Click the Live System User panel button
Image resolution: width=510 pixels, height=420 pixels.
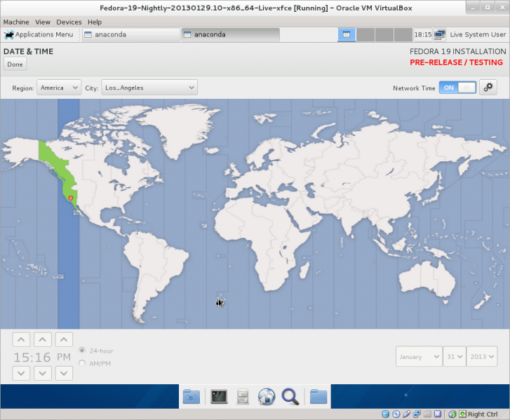click(x=478, y=34)
